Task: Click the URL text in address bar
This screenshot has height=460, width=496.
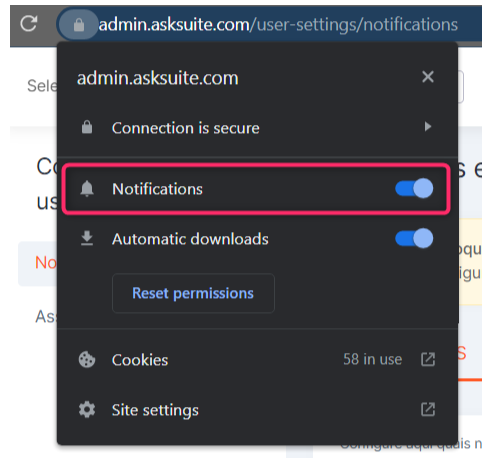Action: point(278,25)
